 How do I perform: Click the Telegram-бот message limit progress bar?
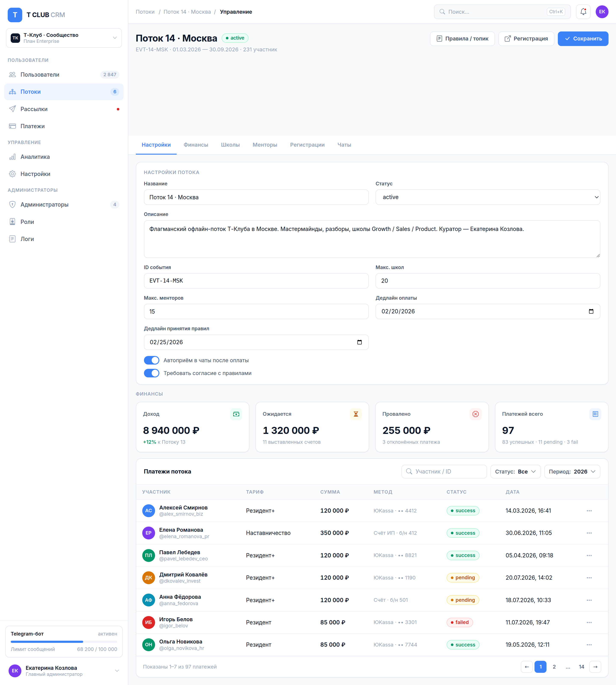(64, 642)
